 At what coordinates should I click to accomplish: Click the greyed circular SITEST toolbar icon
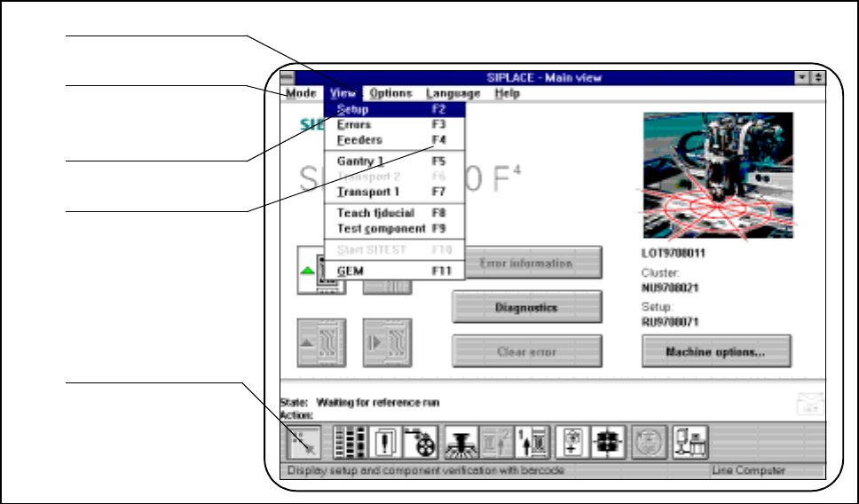point(650,442)
